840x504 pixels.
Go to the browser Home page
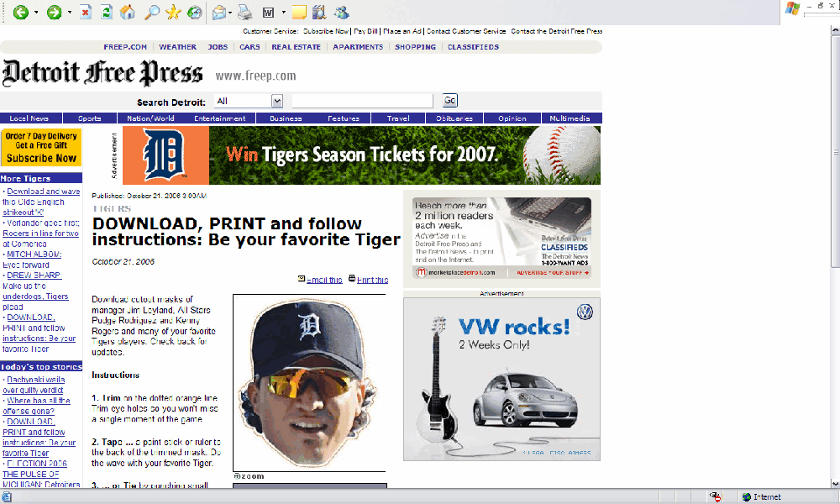[x=128, y=12]
